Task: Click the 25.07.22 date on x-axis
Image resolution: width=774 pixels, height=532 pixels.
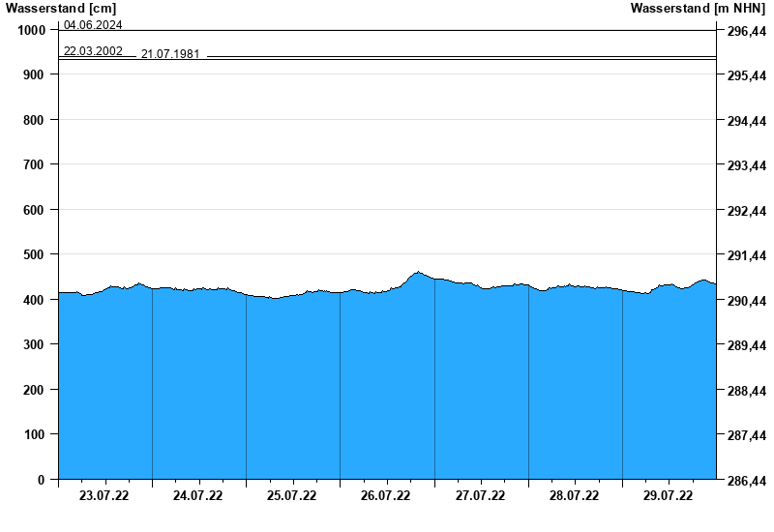Action: click(x=291, y=496)
